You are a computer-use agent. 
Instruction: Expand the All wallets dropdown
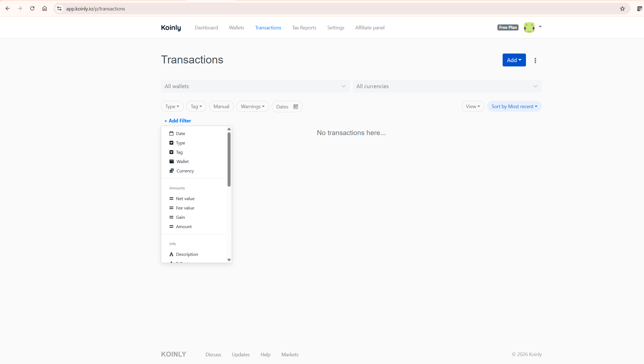click(343, 86)
